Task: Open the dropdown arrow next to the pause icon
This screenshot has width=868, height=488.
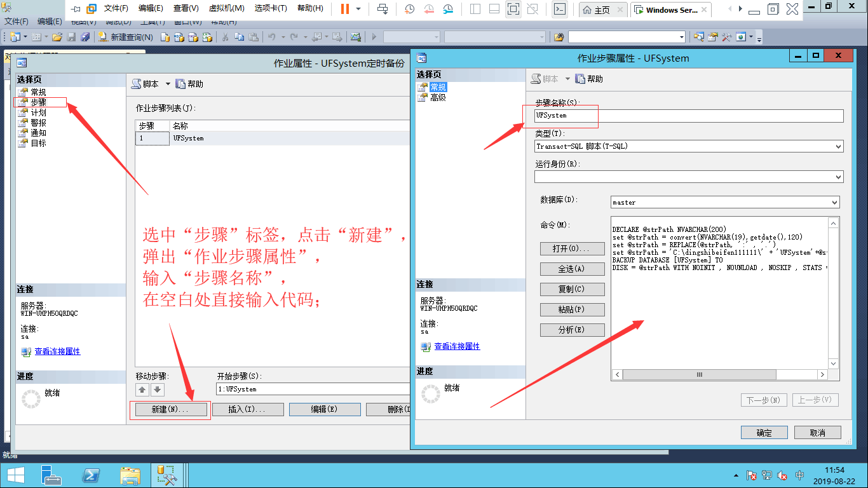Action: click(358, 9)
